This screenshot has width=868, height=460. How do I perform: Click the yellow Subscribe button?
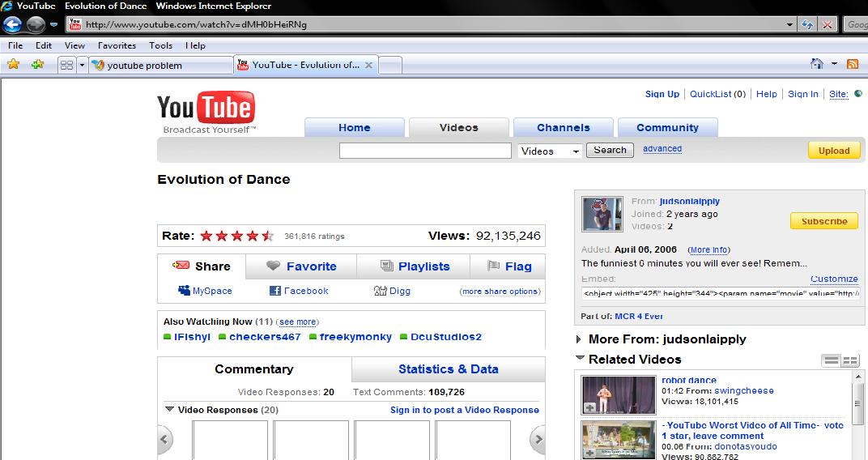[x=823, y=221]
